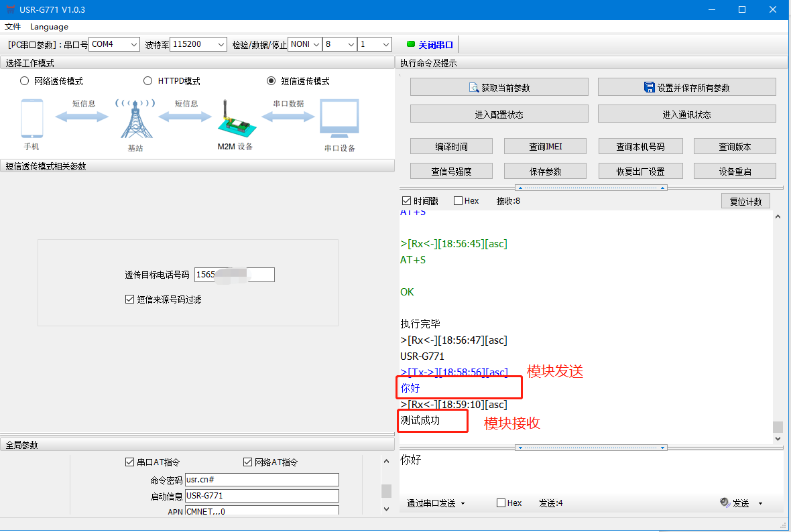Enable Hex display checkbox in receive log
791x532 pixels.
click(458, 200)
